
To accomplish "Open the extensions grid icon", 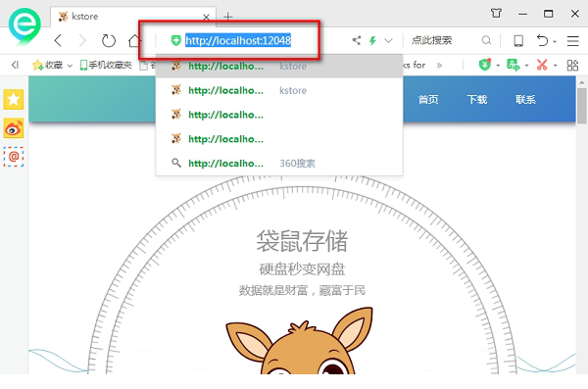I will pyautogui.click(x=572, y=66).
